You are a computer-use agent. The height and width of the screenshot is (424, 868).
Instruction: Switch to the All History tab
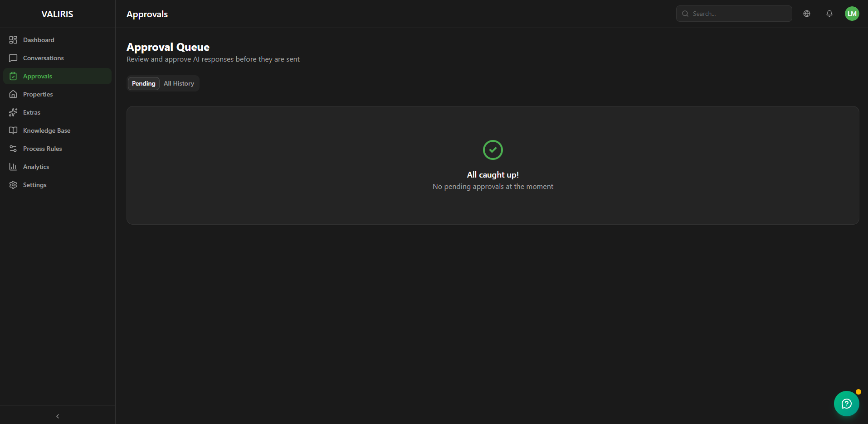pyautogui.click(x=179, y=83)
